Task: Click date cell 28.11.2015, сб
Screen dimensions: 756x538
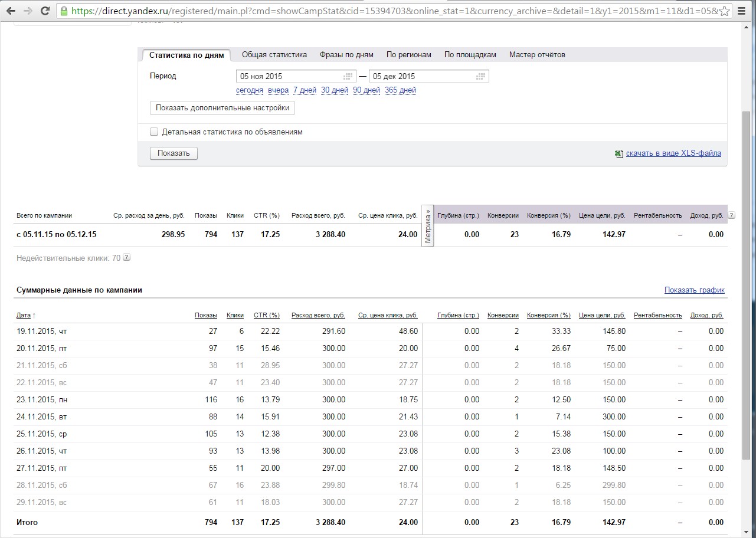Action: 41,485
